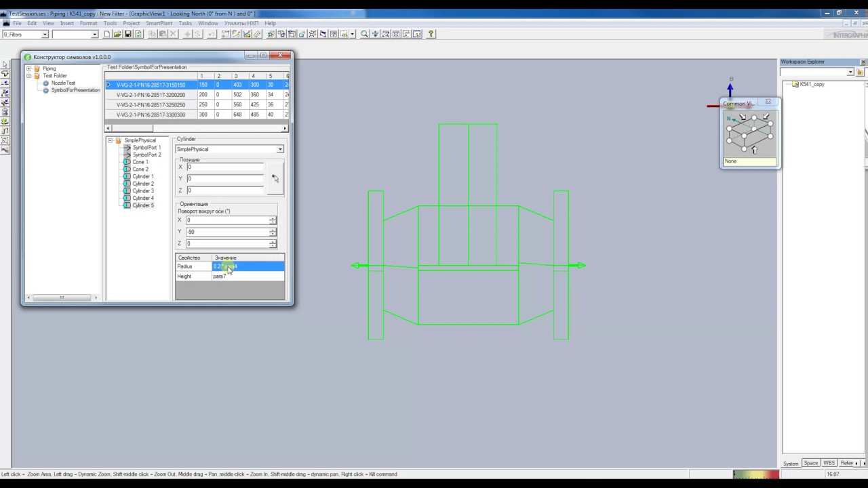Select the Cone 1 shape in the tree

[x=140, y=162]
